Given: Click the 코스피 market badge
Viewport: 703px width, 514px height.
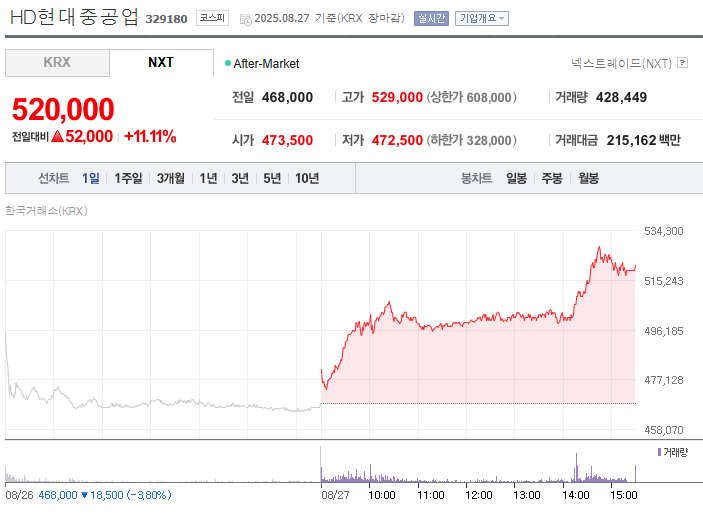Looking at the screenshot, I should (x=213, y=18).
